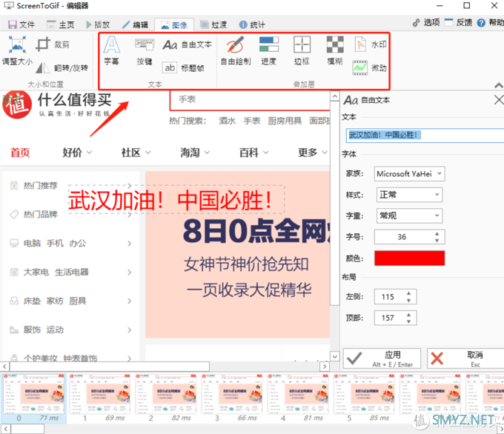Select frame 0 thumbnail (71 ms)
This screenshot has height=434, width=504.
tap(34, 398)
